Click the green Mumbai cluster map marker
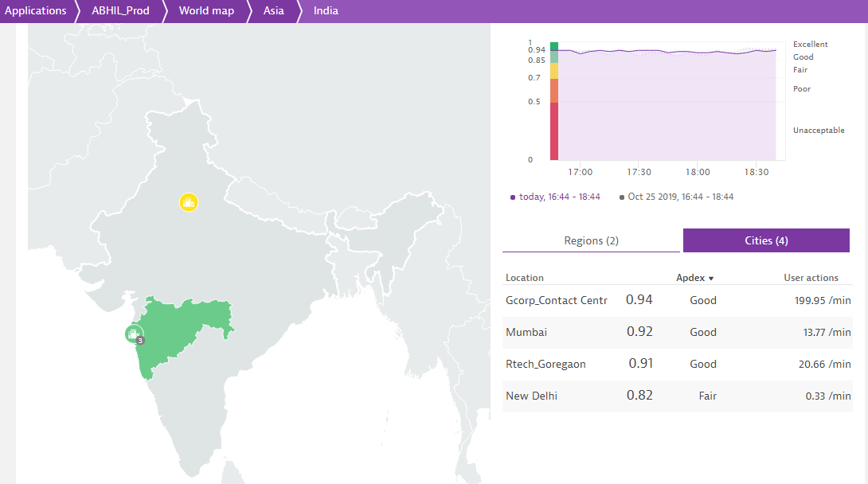Viewport: 868px width, 484px height. 134,334
